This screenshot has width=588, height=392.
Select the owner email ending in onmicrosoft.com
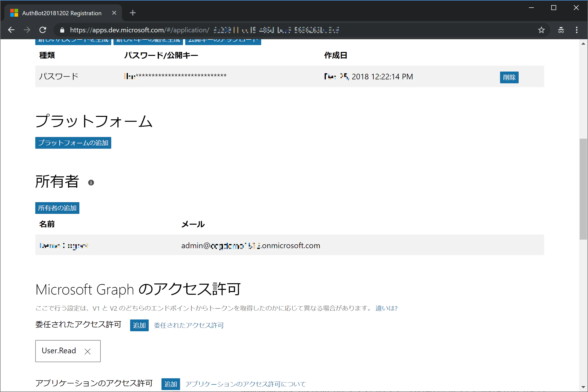click(250, 246)
